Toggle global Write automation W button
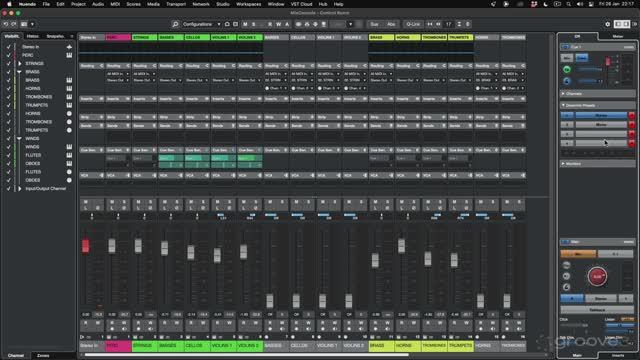The image size is (640, 360). [278, 24]
